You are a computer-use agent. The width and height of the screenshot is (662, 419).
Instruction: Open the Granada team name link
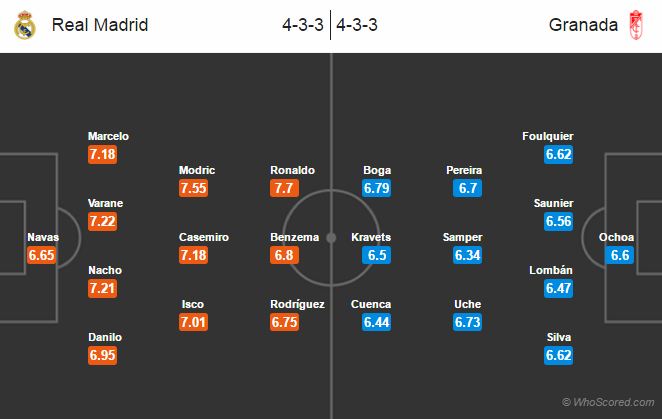[583, 25]
